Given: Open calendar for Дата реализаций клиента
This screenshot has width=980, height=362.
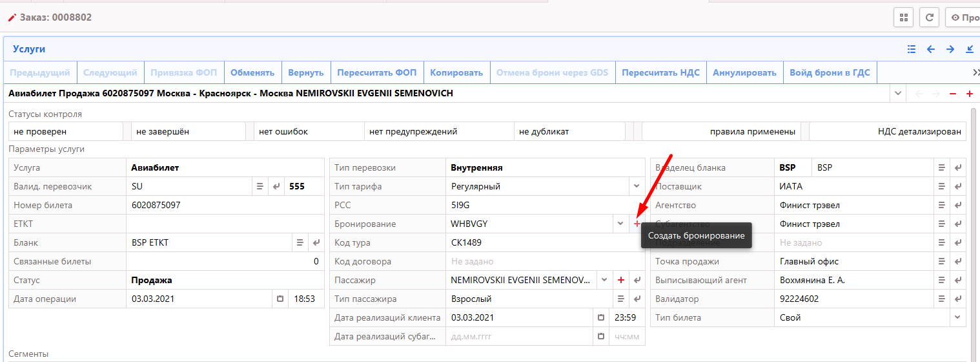Looking at the screenshot, I should pos(601,317).
